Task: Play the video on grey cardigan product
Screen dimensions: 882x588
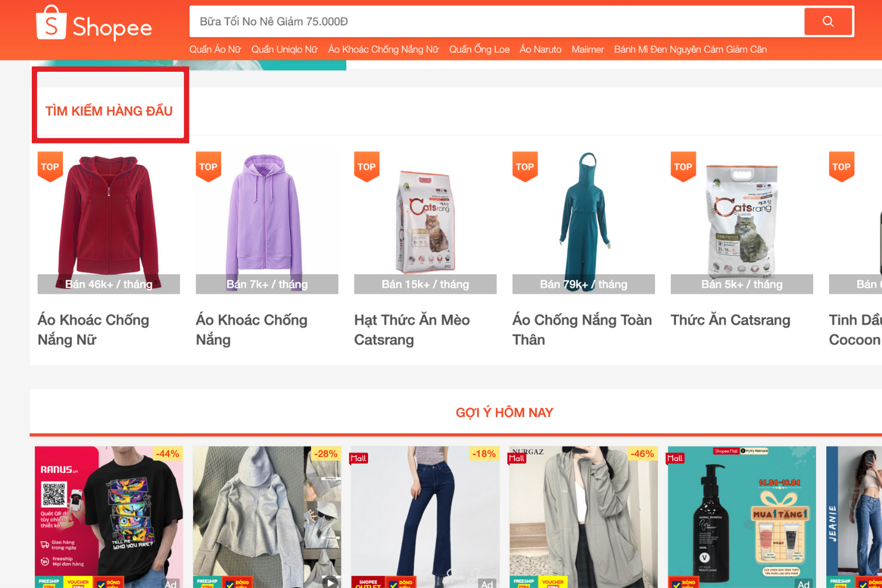Action: tap(330, 583)
